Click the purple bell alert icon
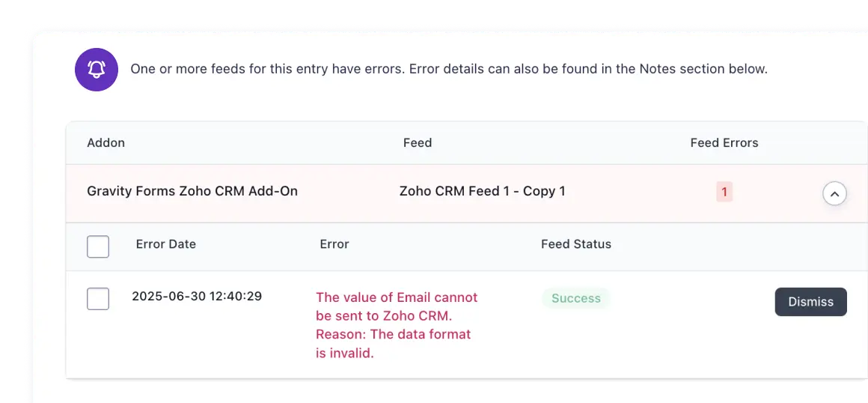 click(x=97, y=70)
